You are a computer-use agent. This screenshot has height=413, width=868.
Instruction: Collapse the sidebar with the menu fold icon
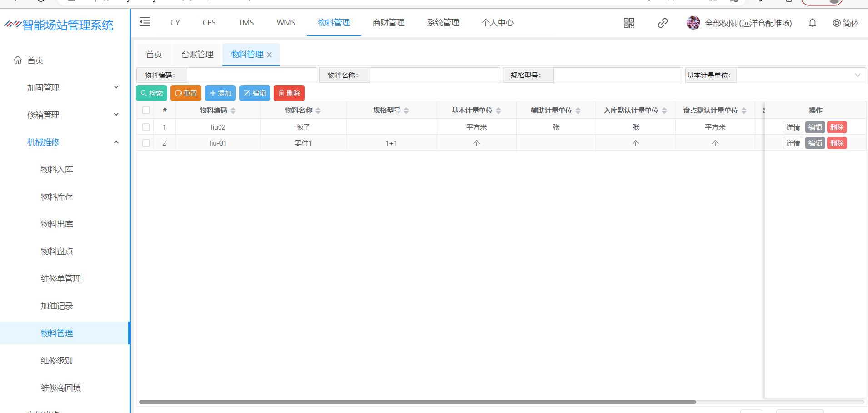(x=145, y=22)
